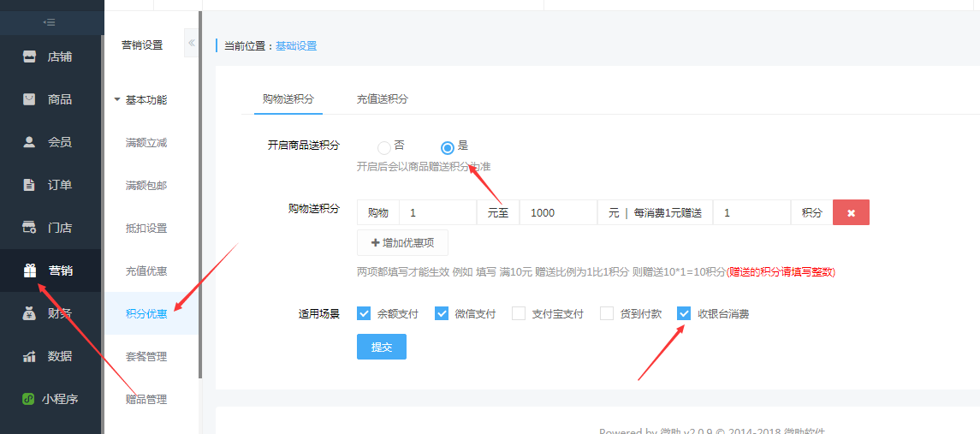This screenshot has height=434, width=980.
Task: Click the 增加优惠项 button
Action: tap(402, 242)
